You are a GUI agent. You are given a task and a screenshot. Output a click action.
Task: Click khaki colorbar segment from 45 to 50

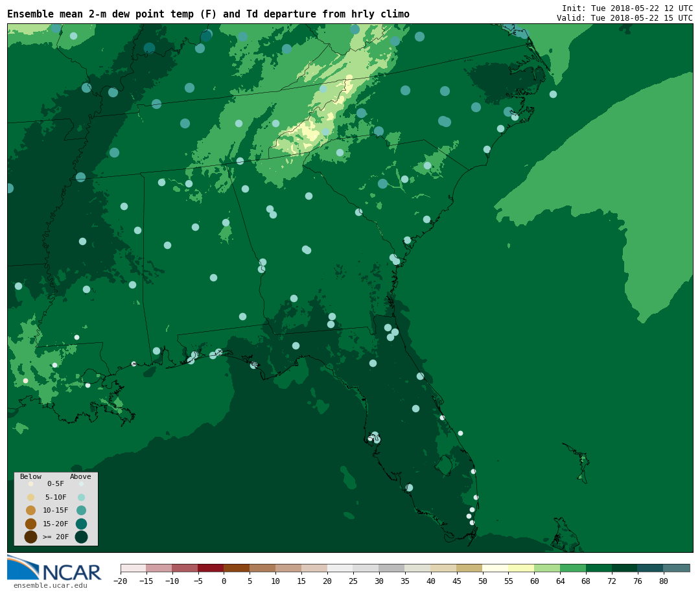point(470,568)
